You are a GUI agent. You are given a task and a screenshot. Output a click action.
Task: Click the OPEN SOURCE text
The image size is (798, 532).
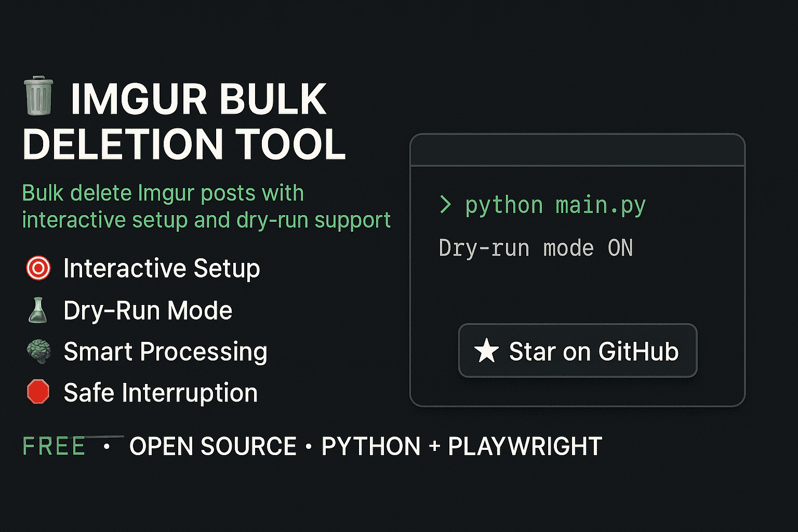click(x=213, y=447)
